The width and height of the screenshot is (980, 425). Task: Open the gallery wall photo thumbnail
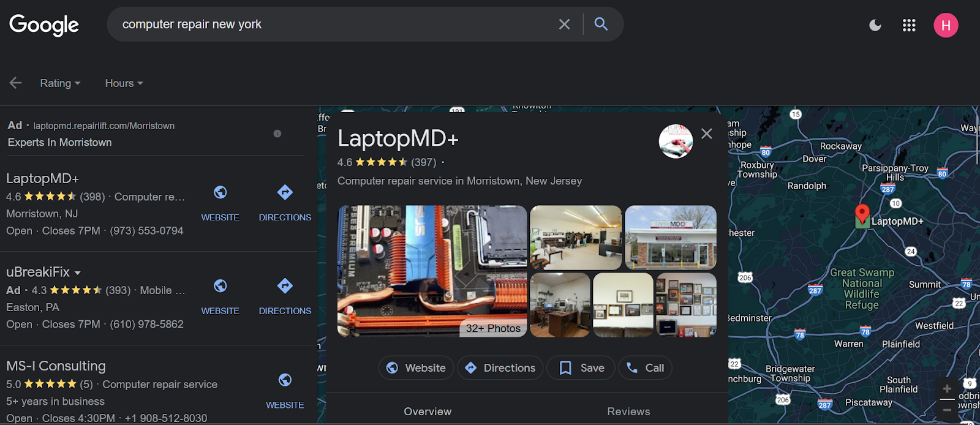[x=686, y=305]
